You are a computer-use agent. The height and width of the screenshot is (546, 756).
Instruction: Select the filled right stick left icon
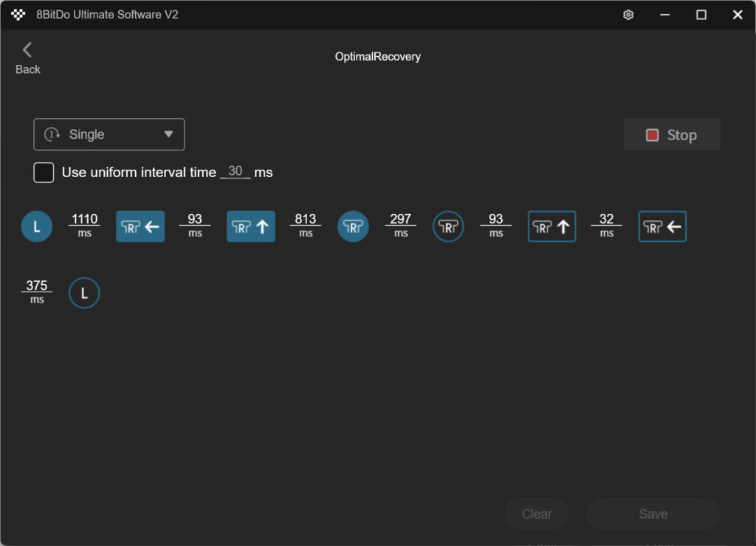pos(140,227)
